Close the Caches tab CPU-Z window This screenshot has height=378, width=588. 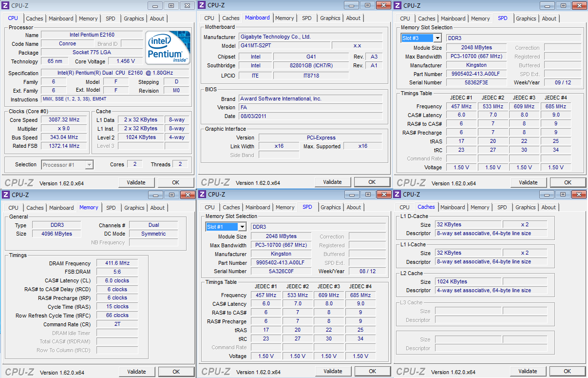(x=579, y=194)
